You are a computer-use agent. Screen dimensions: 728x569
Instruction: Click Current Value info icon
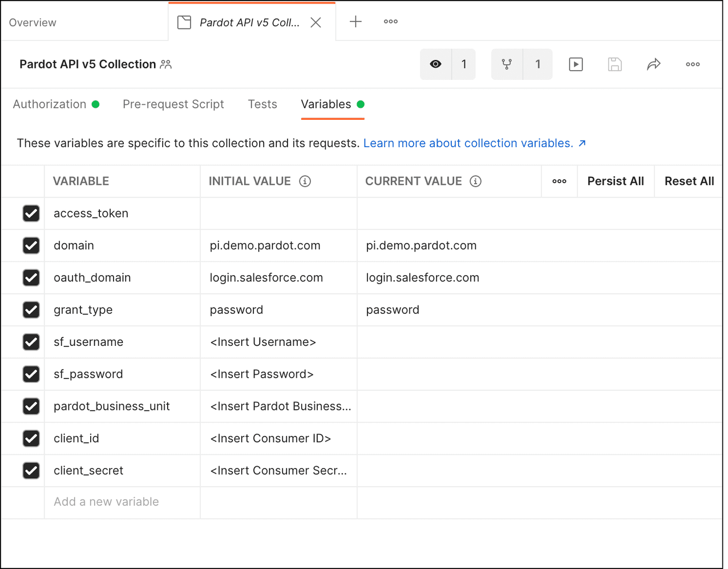pos(475,181)
